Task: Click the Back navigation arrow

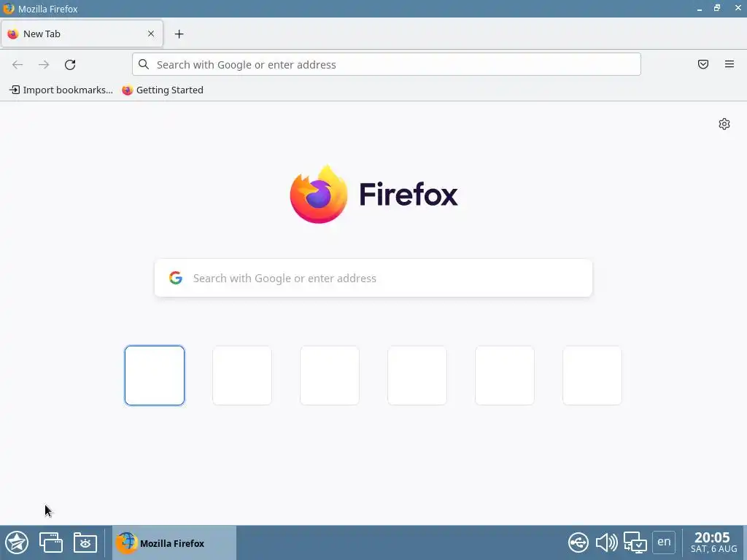Action: 18,65
